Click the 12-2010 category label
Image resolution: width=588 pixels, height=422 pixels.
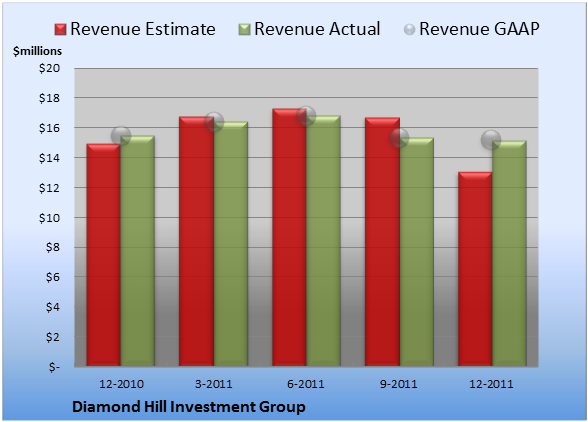pos(121,384)
